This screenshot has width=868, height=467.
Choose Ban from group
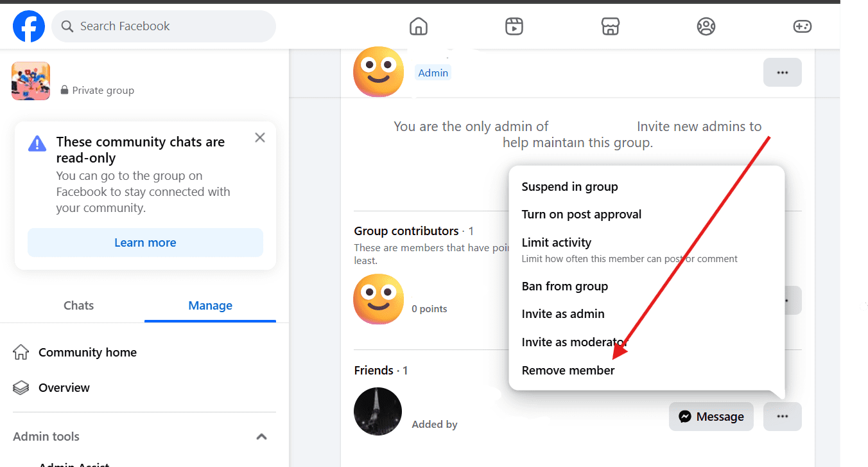tap(564, 286)
